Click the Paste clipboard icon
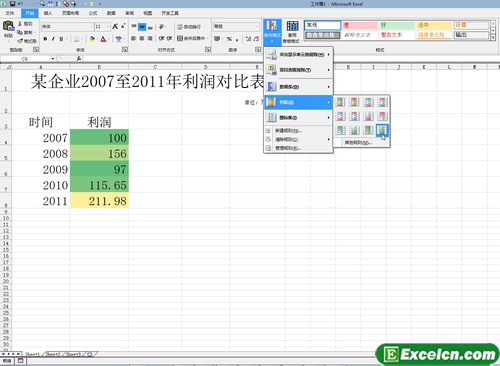This screenshot has height=366, width=500. point(8,26)
